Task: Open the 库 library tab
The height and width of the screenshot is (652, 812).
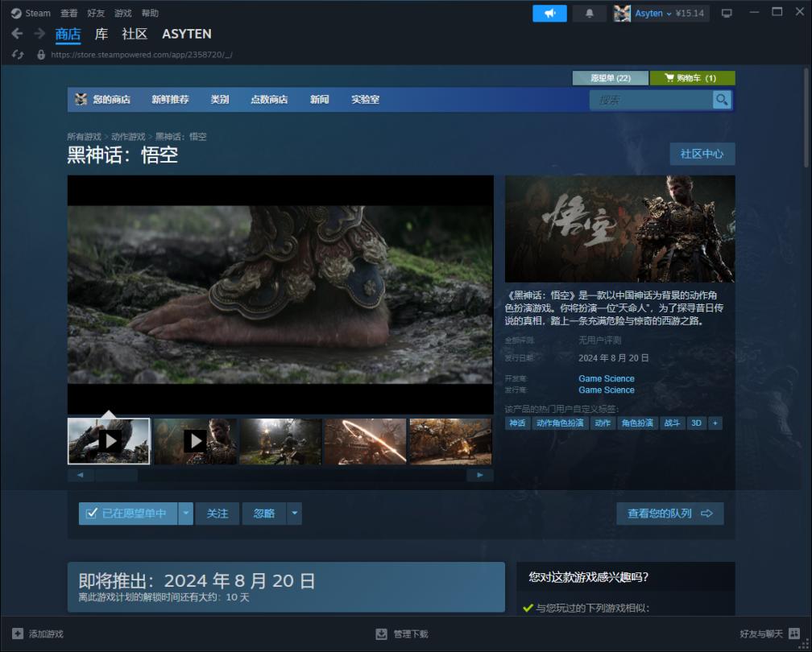Action: (101, 34)
